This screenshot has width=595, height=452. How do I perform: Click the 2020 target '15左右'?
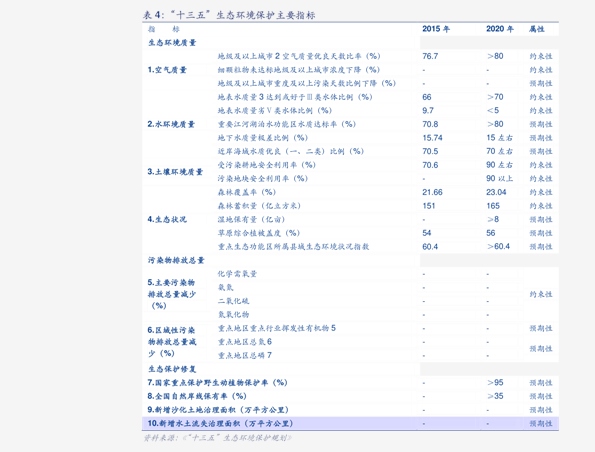point(499,138)
